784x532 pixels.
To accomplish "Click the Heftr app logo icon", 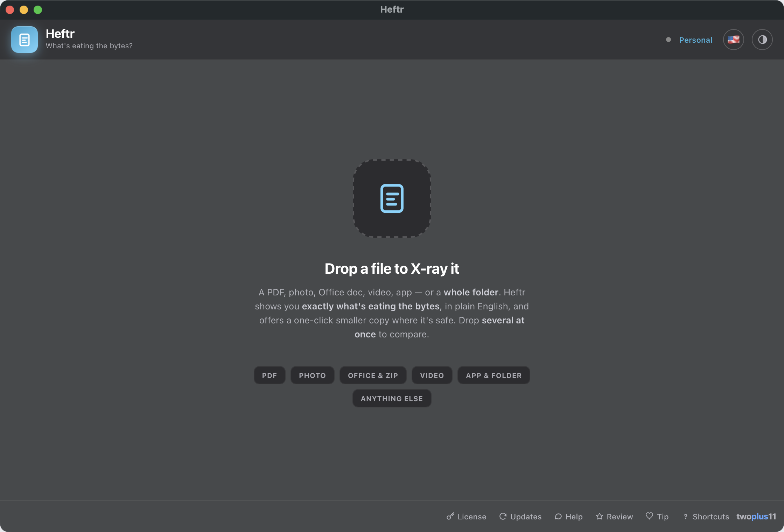I will (x=24, y=40).
